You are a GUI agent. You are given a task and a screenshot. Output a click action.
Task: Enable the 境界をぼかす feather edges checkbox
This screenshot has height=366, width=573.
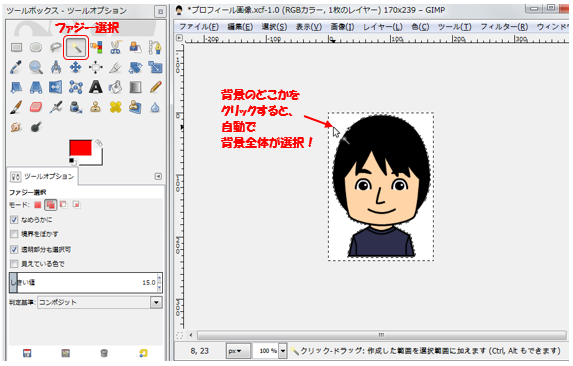coord(14,234)
